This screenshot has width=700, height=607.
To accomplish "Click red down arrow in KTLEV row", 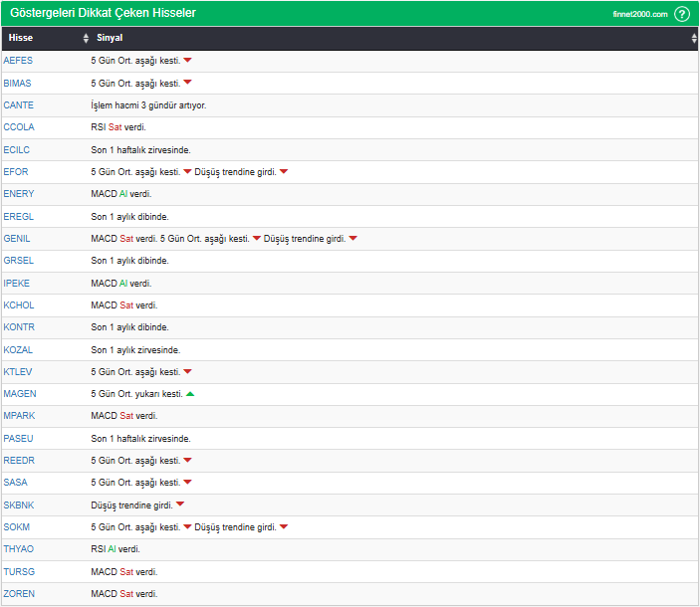I will [187, 372].
